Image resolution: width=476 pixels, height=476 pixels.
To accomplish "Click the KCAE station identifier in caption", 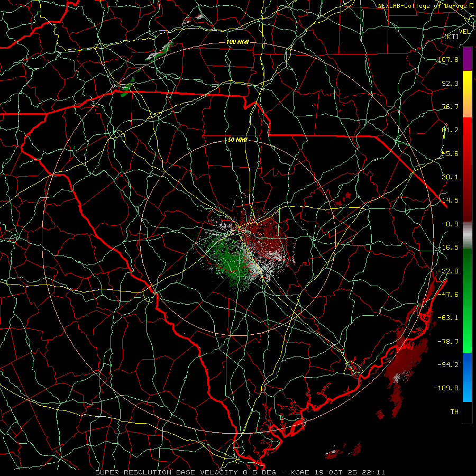I will [300, 472].
